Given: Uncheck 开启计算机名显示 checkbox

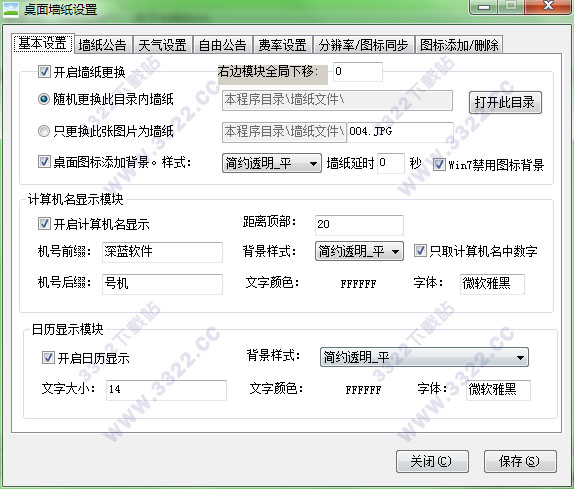Looking at the screenshot, I should (x=44, y=224).
